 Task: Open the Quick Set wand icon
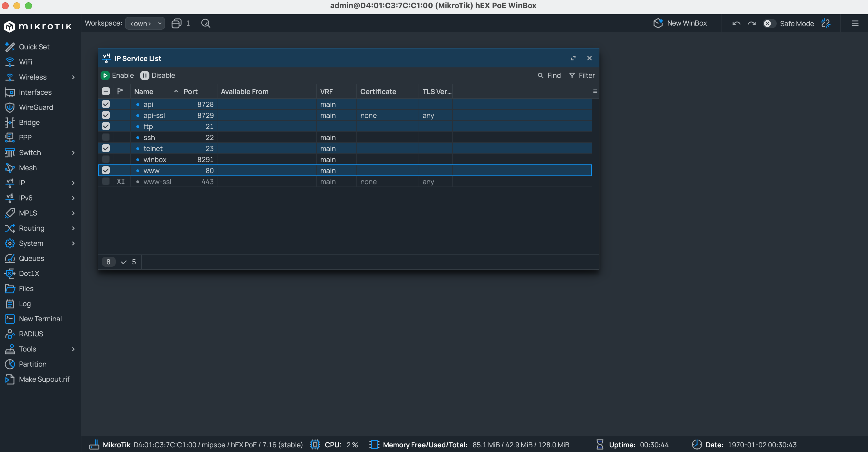pos(10,47)
